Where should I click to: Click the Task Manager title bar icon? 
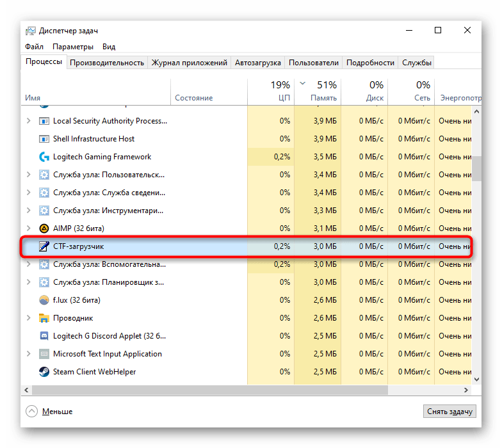(x=31, y=31)
